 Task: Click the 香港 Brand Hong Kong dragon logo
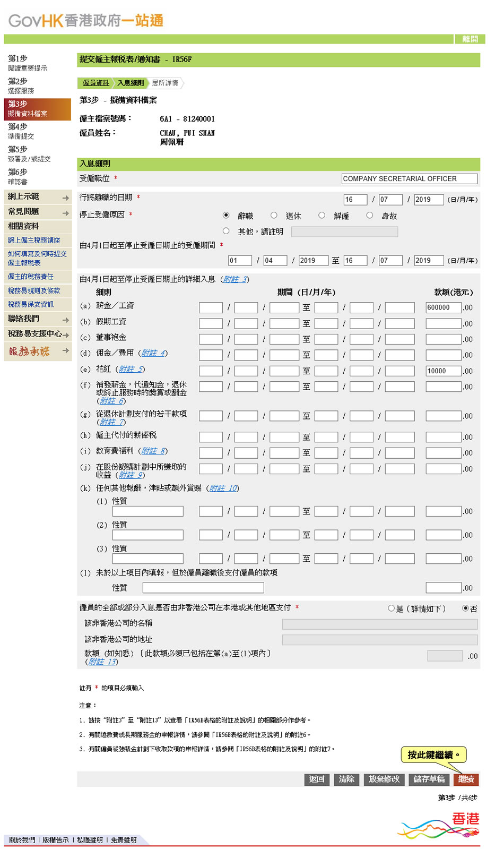point(439,825)
